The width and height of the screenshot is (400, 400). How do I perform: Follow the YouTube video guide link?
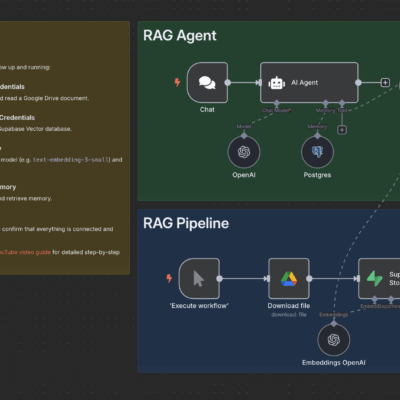pyautogui.click(x=25, y=252)
